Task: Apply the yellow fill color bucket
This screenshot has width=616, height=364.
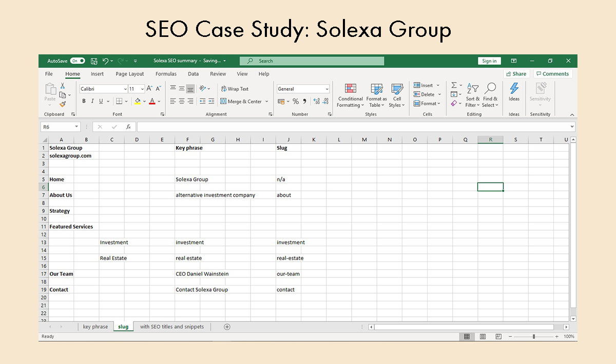Action: tap(138, 102)
